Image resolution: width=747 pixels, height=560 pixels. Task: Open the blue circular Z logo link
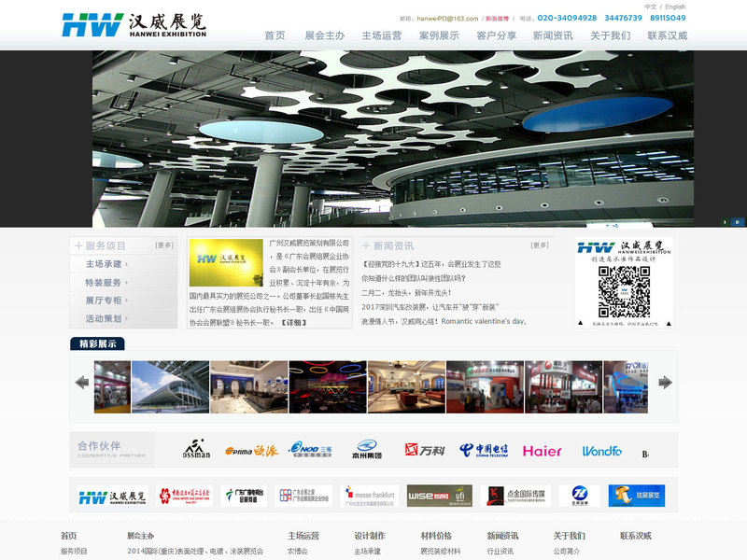(579, 496)
